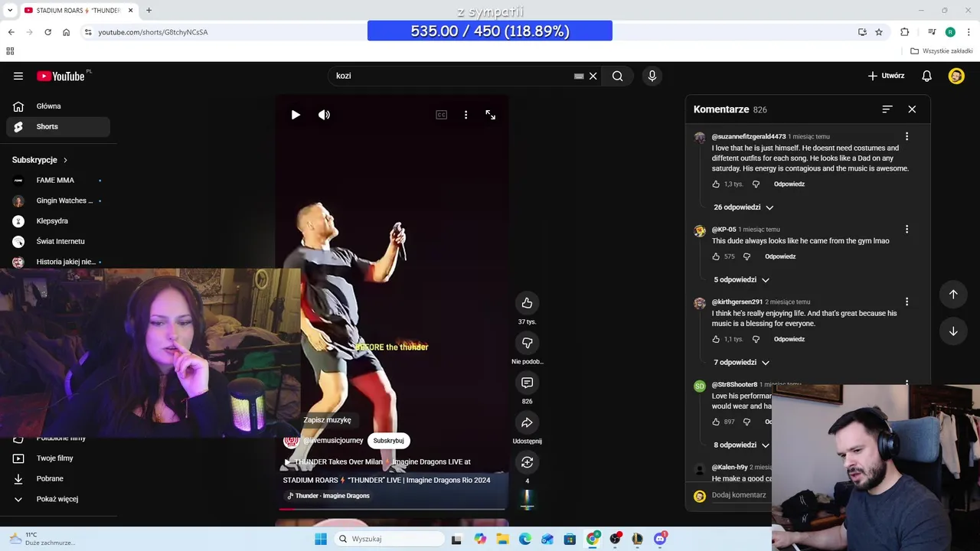Start voice search with microphone

point(652,76)
